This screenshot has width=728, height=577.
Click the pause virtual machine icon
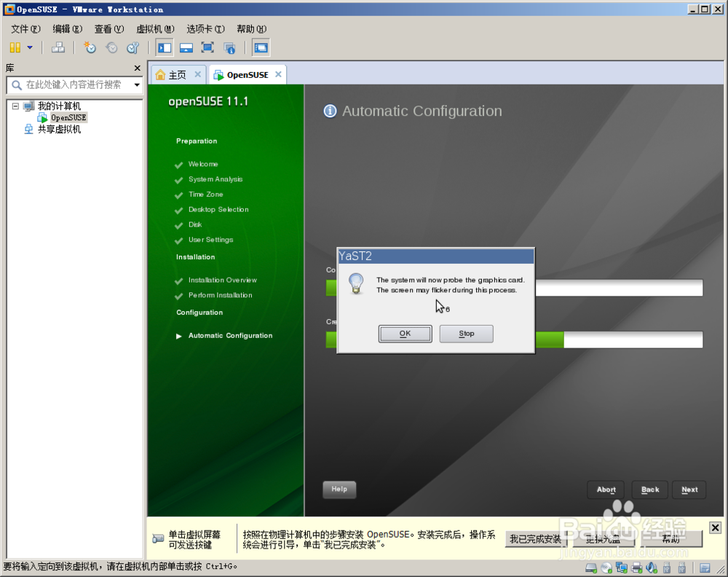[15, 47]
